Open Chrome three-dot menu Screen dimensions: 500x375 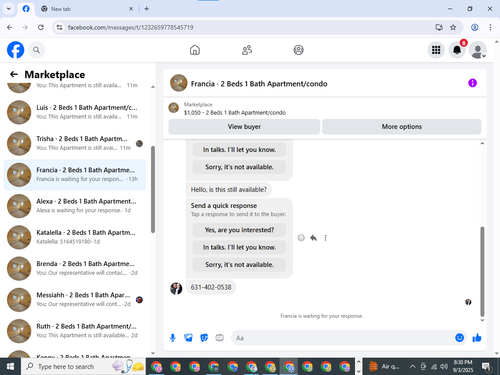pyautogui.click(x=490, y=27)
